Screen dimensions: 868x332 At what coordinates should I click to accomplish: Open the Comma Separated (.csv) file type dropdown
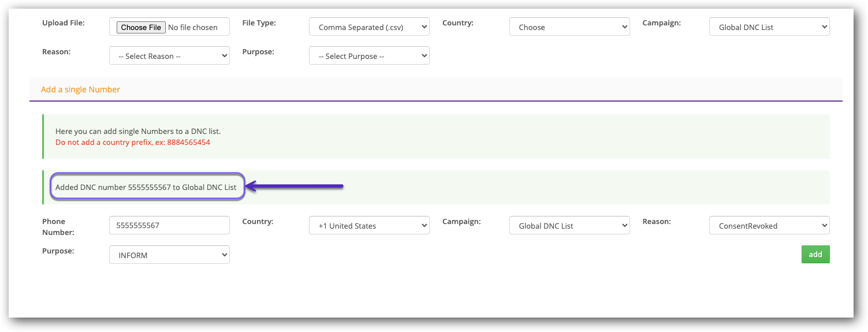click(x=369, y=27)
